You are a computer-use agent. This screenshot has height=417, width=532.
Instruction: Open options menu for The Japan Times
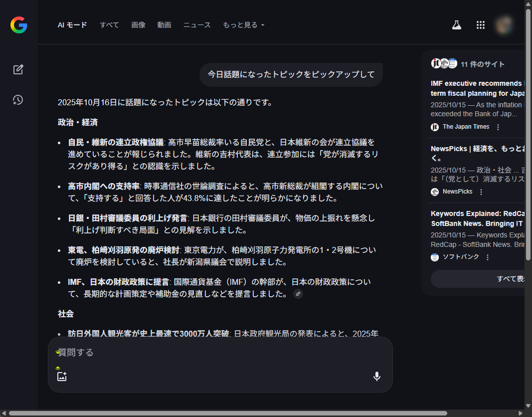click(x=498, y=127)
